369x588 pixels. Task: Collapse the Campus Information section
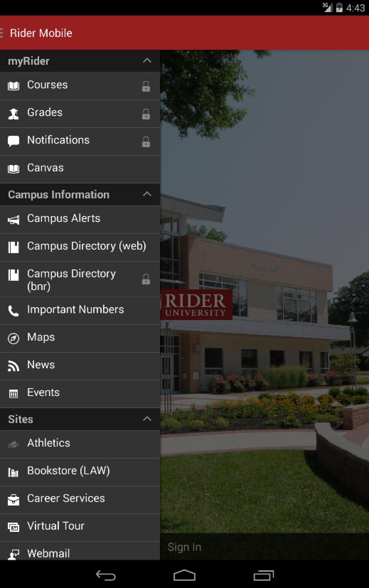pos(147,194)
